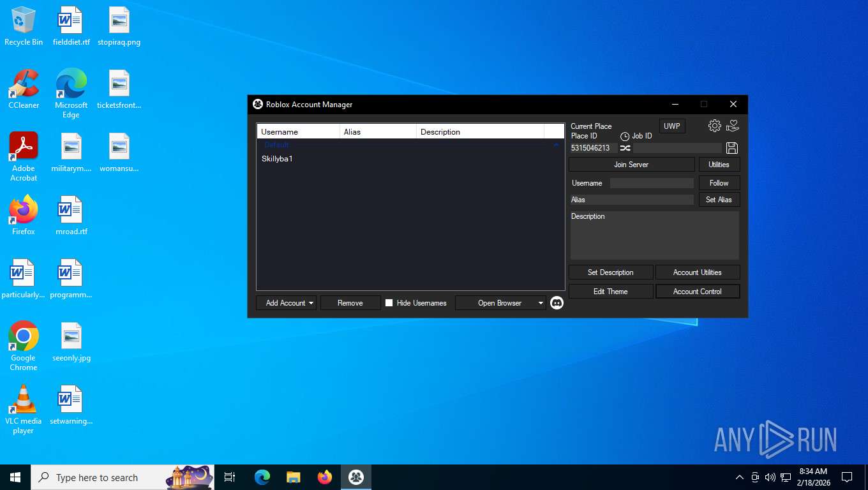Click the Username input field
This screenshot has height=490, width=868.
[652, 183]
